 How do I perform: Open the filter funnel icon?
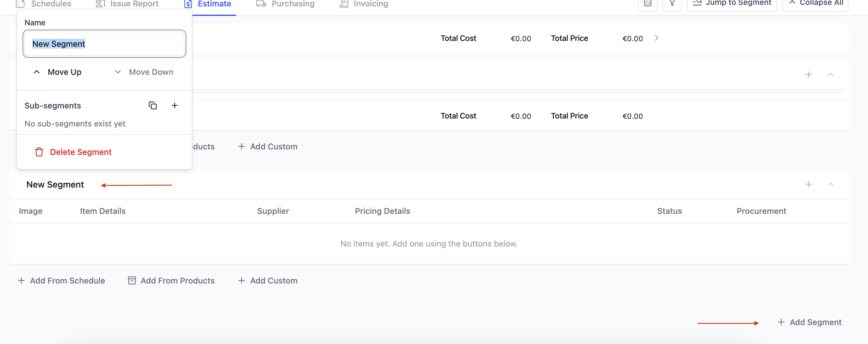click(x=672, y=3)
